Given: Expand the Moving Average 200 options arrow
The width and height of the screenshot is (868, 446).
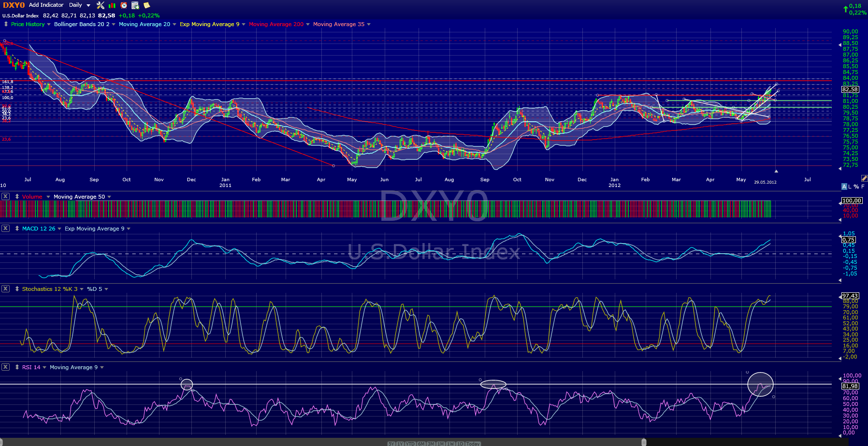Looking at the screenshot, I should (x=308, y=25).
